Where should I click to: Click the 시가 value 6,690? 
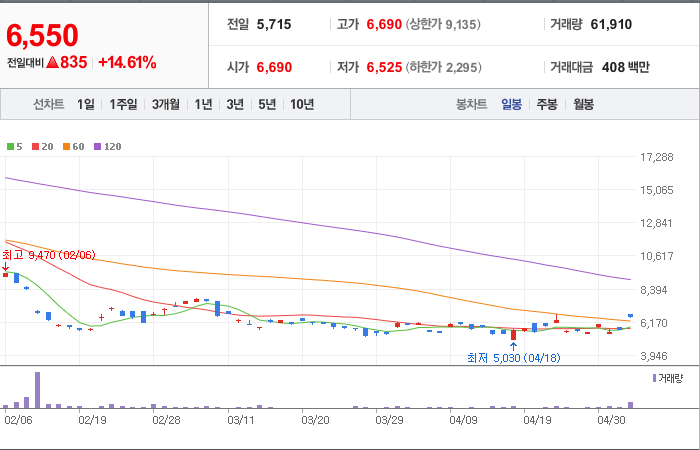click(274, 67)
